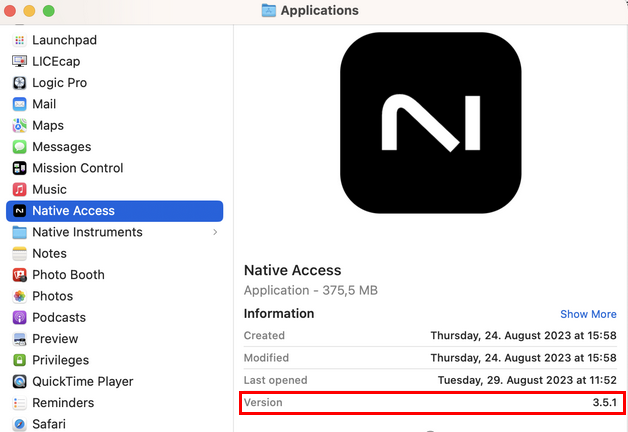Click the Reminders app icon

point(19,403)
